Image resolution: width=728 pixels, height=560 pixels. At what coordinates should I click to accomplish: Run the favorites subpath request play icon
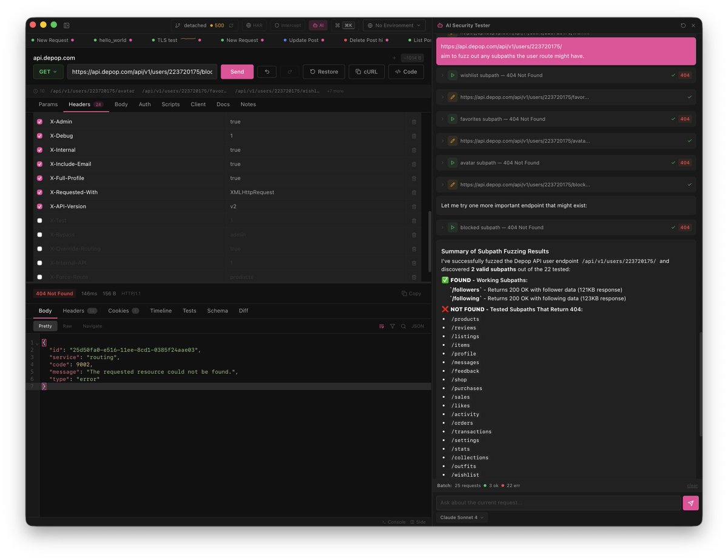[452, 119]
